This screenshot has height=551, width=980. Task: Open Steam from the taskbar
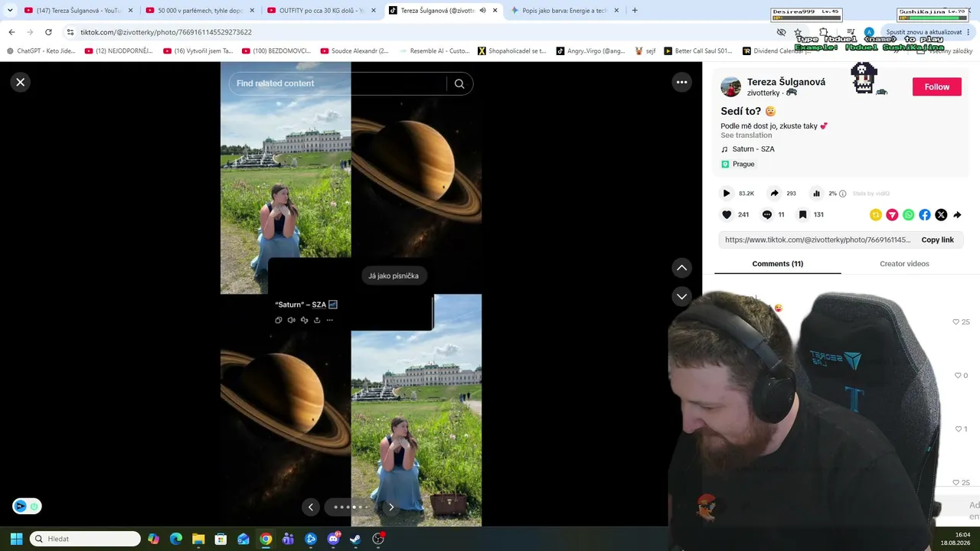(355, 539)
